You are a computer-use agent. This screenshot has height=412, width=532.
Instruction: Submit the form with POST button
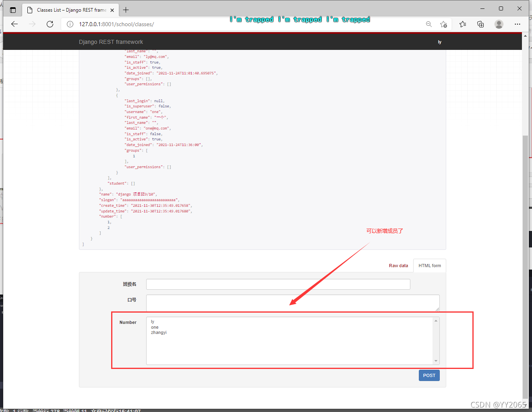429,375
